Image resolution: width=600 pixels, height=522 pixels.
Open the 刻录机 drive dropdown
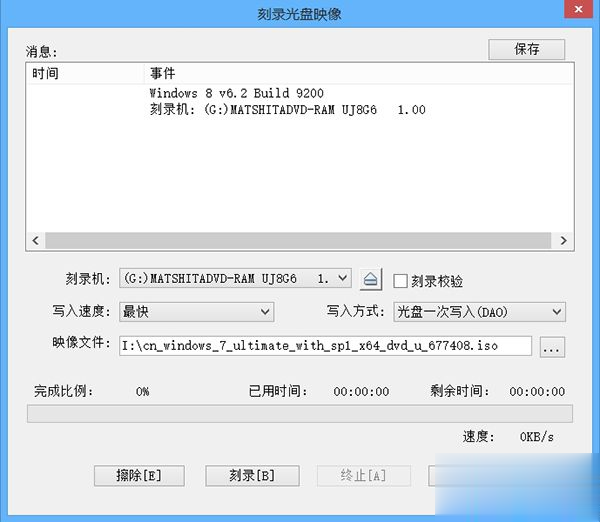(235, 278)
